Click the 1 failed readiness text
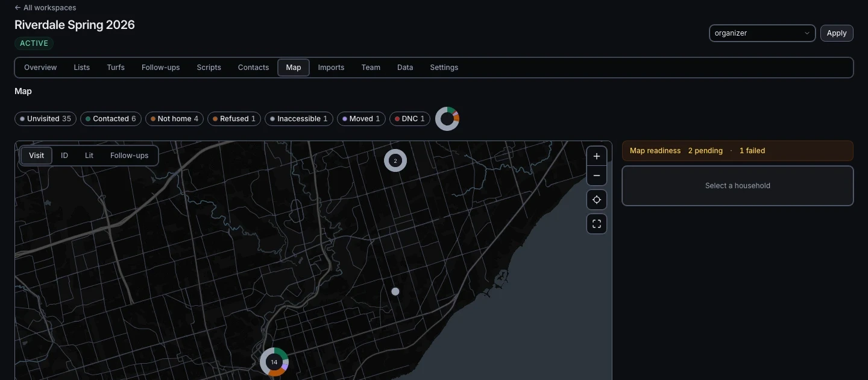 [x=752, y=151]
